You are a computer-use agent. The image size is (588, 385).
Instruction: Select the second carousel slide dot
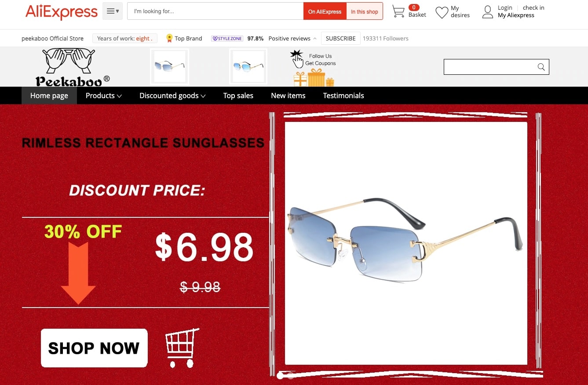point(290,376)
